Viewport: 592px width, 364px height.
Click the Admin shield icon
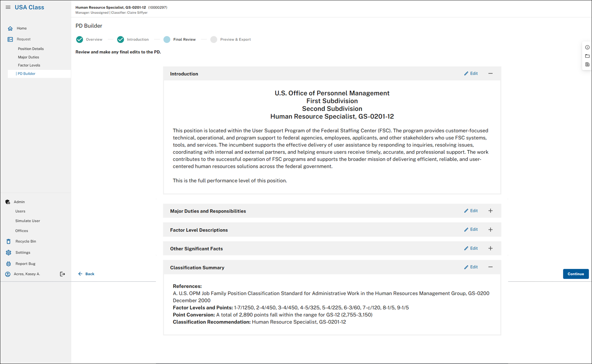pyautogui.click(x=8, y=202)
